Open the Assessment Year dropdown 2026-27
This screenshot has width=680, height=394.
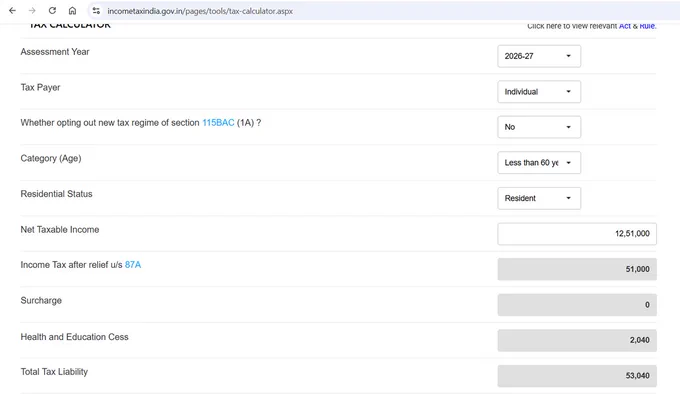point(539,56)
